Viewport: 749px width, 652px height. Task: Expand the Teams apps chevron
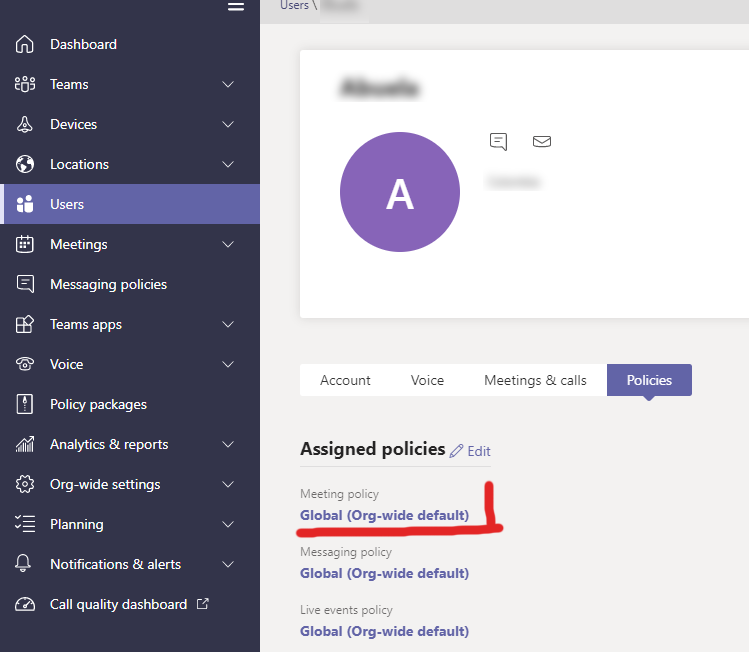point(228,324)
